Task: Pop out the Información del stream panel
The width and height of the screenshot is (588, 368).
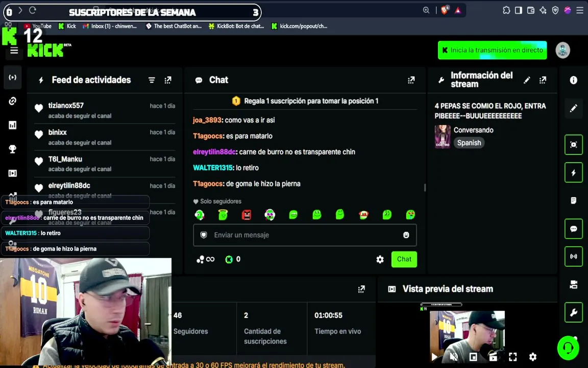Action: (x=543, y=80)
